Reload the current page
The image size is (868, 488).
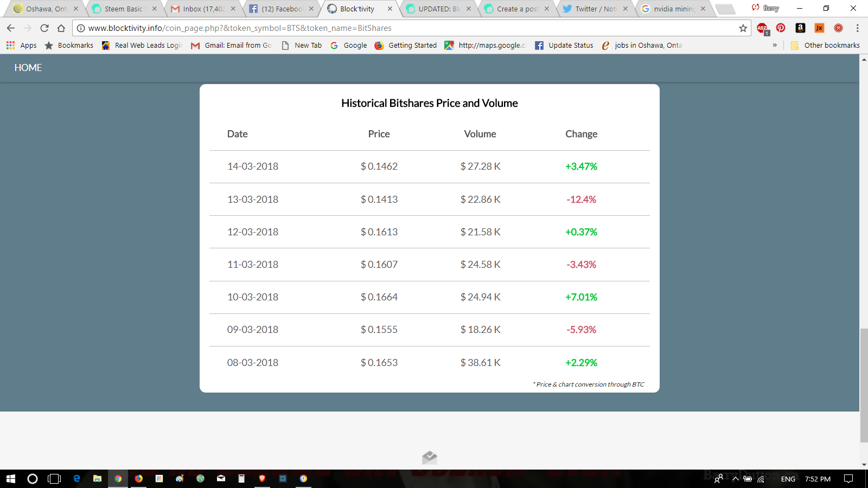tap(44, 28)
